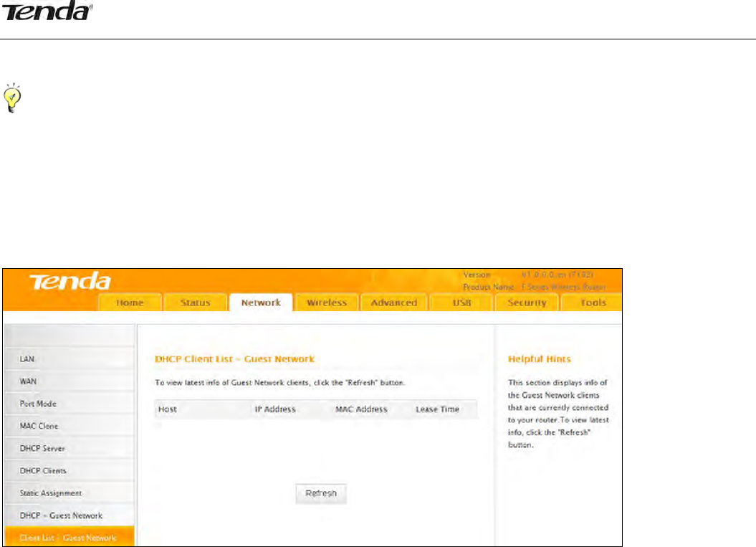
Task: Click the Host column header
Action: click(167, 409)
